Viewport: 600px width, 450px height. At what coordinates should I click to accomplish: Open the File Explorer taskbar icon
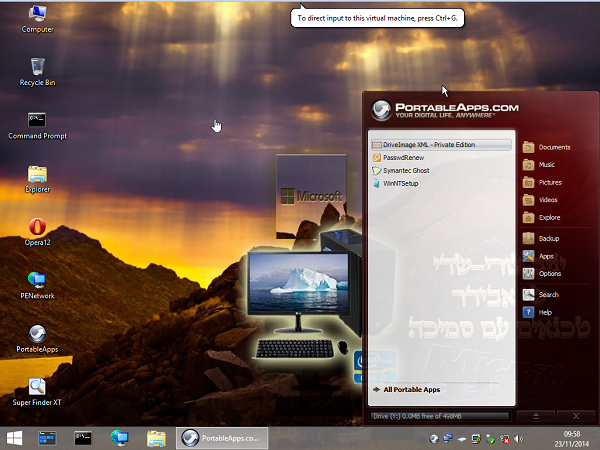point(156,439)
